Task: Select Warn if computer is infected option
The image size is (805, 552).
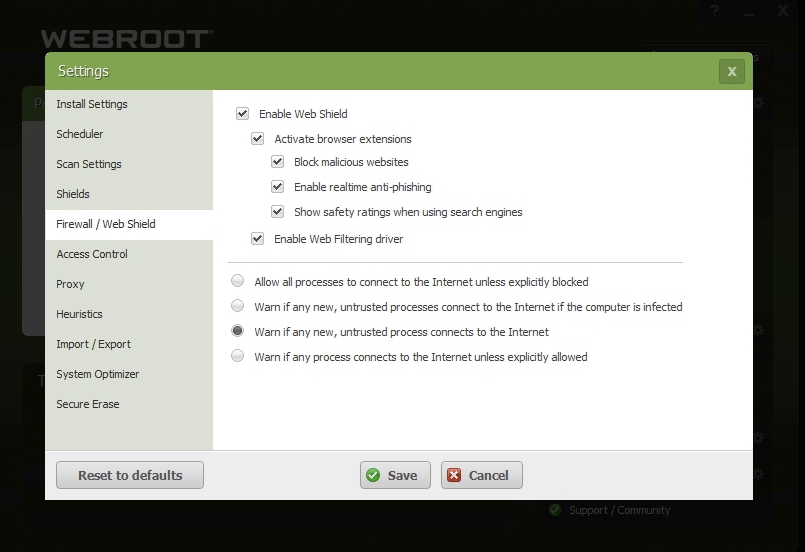Action: 237,306
